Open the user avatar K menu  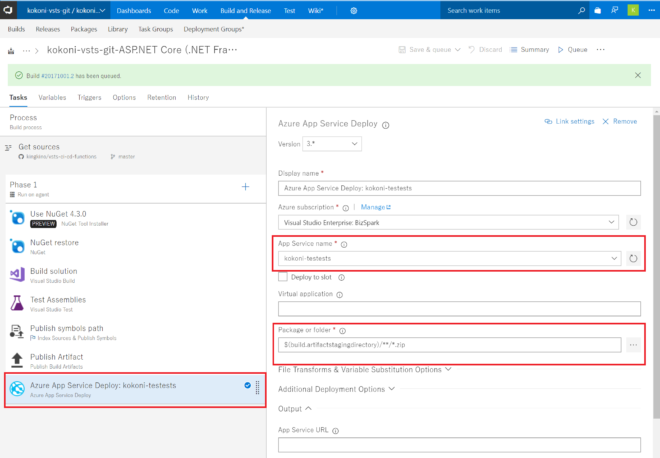[633, 10]
